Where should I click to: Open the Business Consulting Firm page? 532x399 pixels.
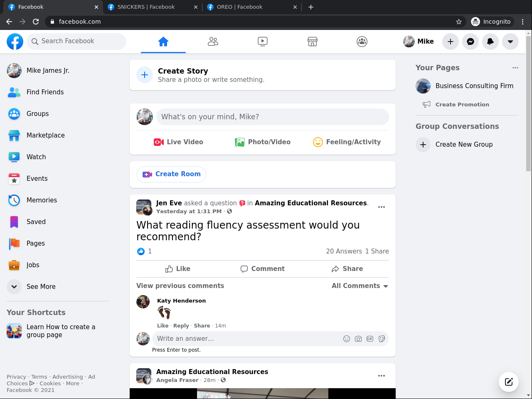pyautogui.click(x=467, y=86)
